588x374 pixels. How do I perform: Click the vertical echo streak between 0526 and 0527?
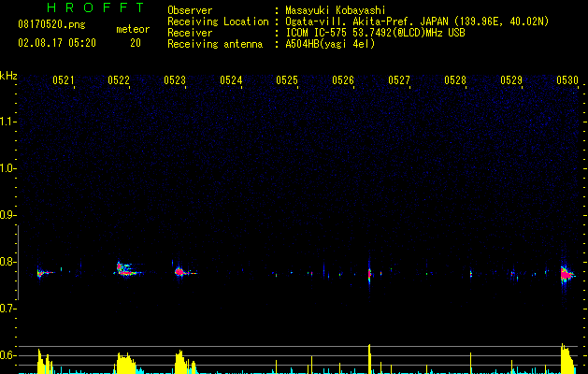click(x=369, y=273)
